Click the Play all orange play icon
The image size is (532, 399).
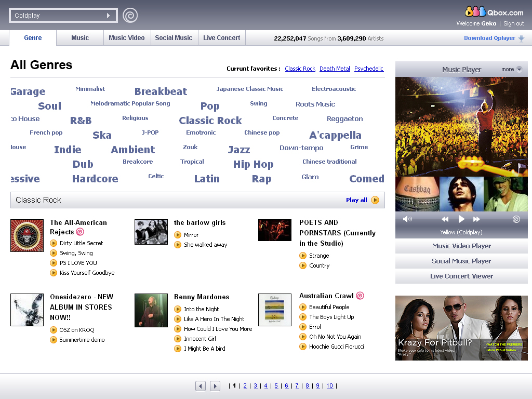click(x=375, y=200)
